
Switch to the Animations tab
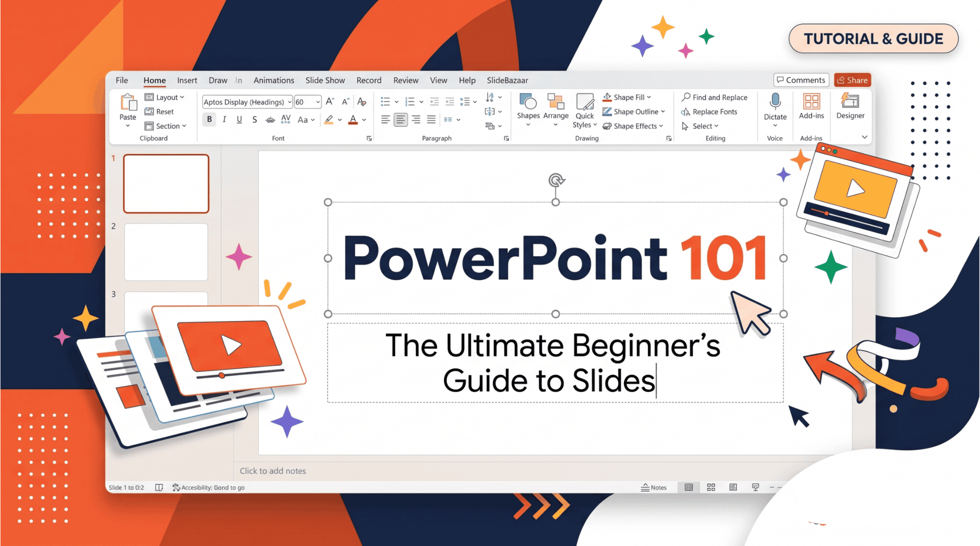[274, 80]
